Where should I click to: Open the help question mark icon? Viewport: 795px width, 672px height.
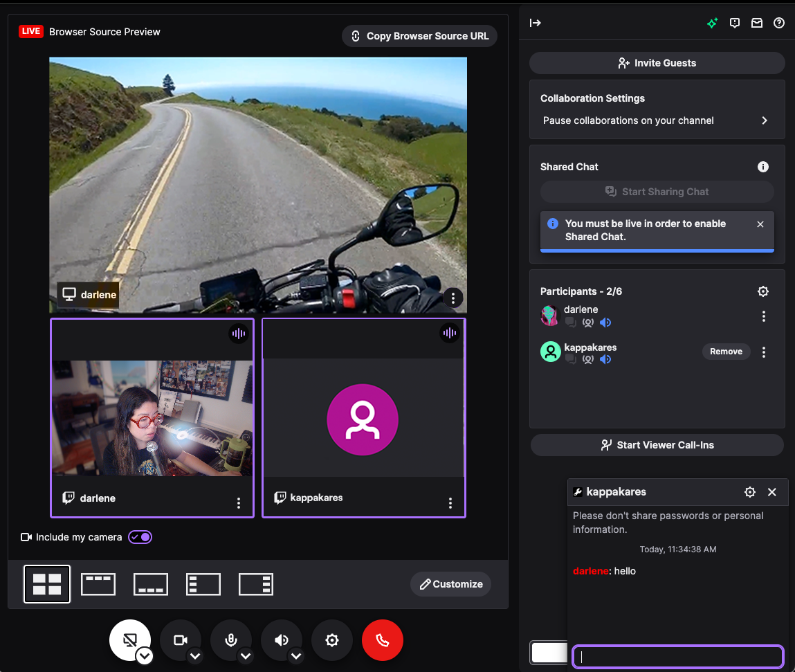pyautogui.click(x=779, y=23)
